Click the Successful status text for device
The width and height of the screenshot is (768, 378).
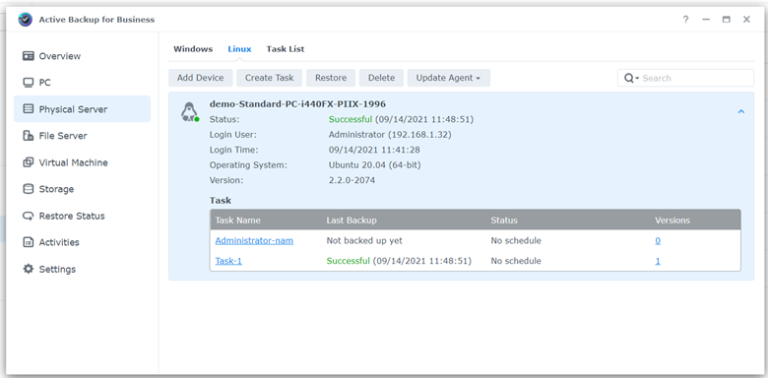(350, 119)
